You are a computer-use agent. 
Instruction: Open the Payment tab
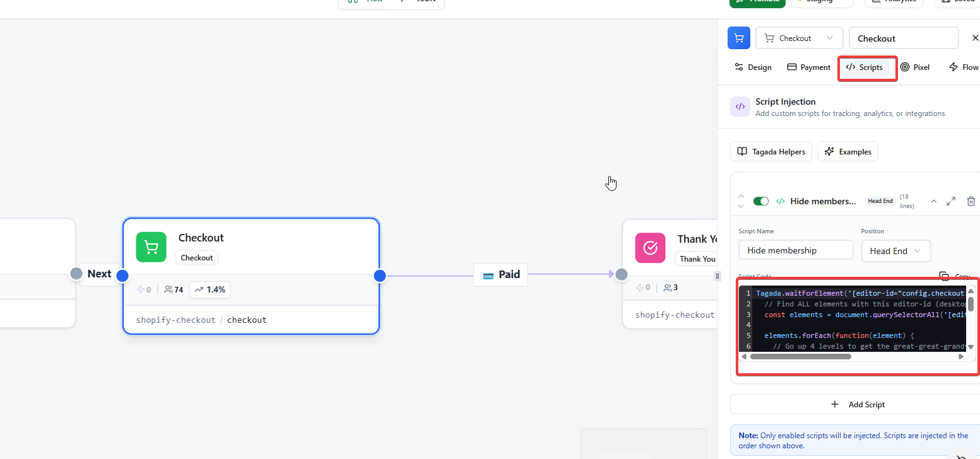pyautogui.click(x=808, y=67)
